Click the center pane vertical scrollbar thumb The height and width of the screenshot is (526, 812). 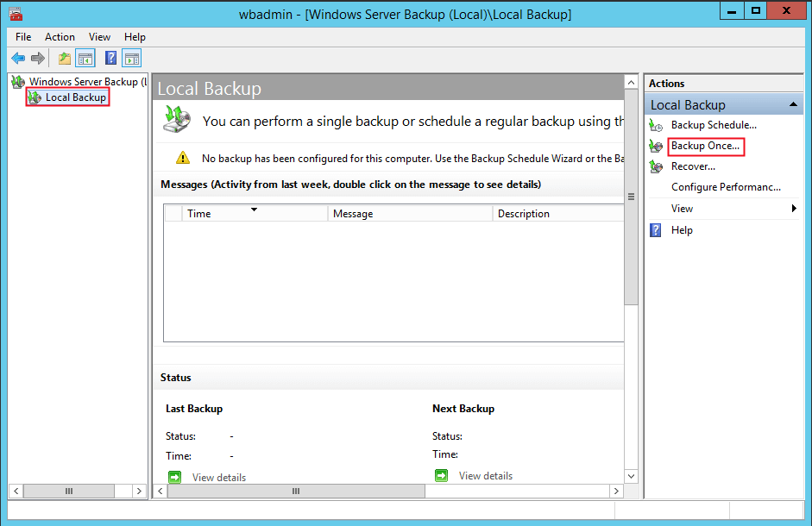pyautogui.click(x=631, y=197)
